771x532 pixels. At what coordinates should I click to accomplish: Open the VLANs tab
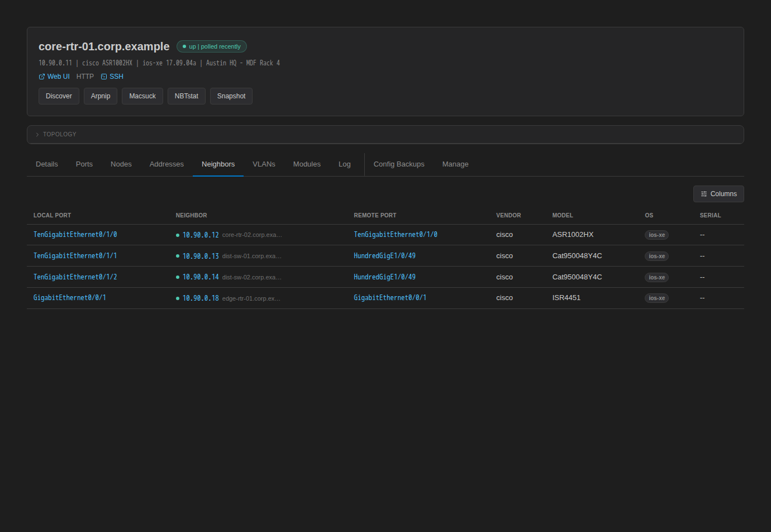tap(264, 164)
